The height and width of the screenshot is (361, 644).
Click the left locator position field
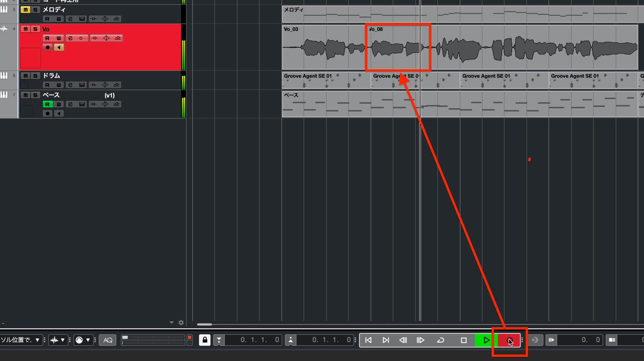(253, 340)
